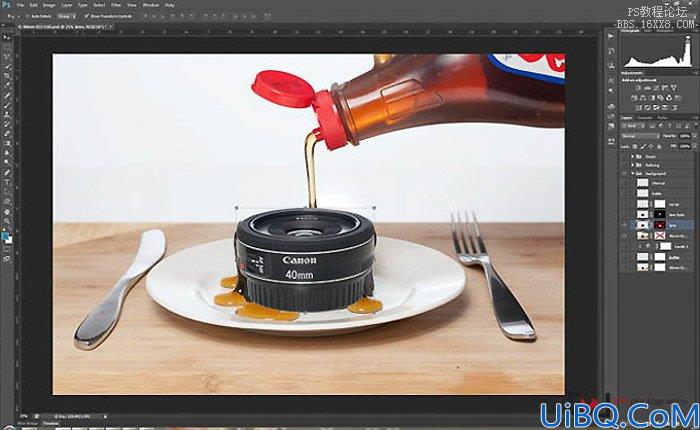700x430 pixels.
Task: Toggle lock position in Layers panel
Action: coord(651,146)
